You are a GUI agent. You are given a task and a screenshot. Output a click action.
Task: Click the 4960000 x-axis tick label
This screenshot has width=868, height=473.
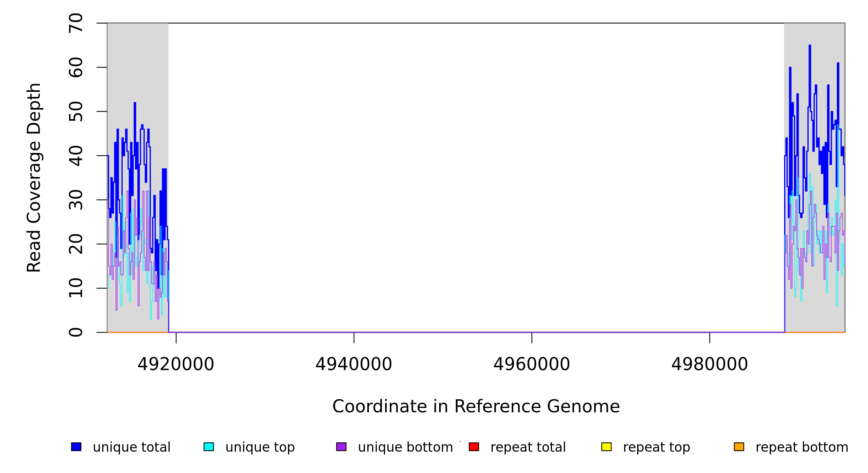pyautogui.click(x=532, y=365)
